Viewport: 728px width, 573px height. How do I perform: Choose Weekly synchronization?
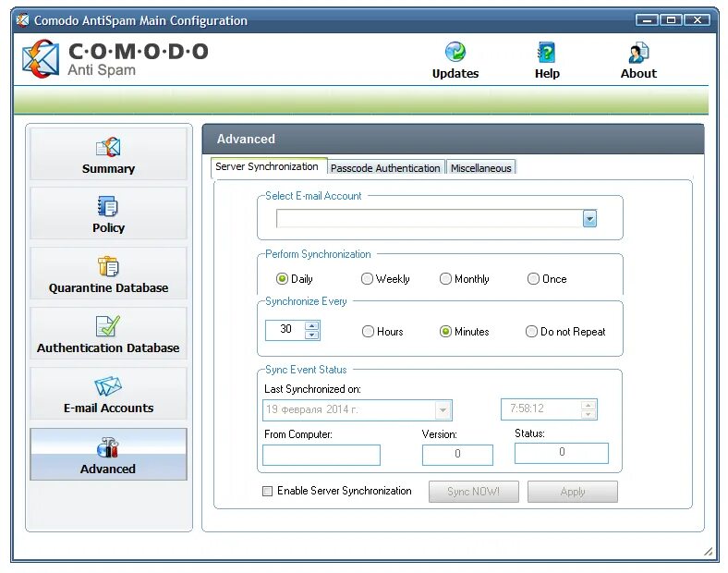[x=367, y=278]
